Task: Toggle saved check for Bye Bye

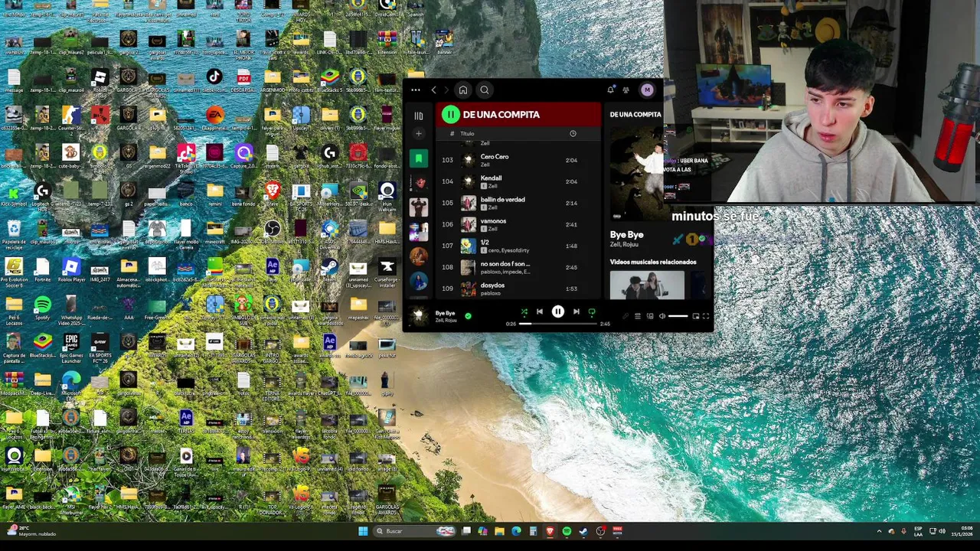Action: pos(468,315)
